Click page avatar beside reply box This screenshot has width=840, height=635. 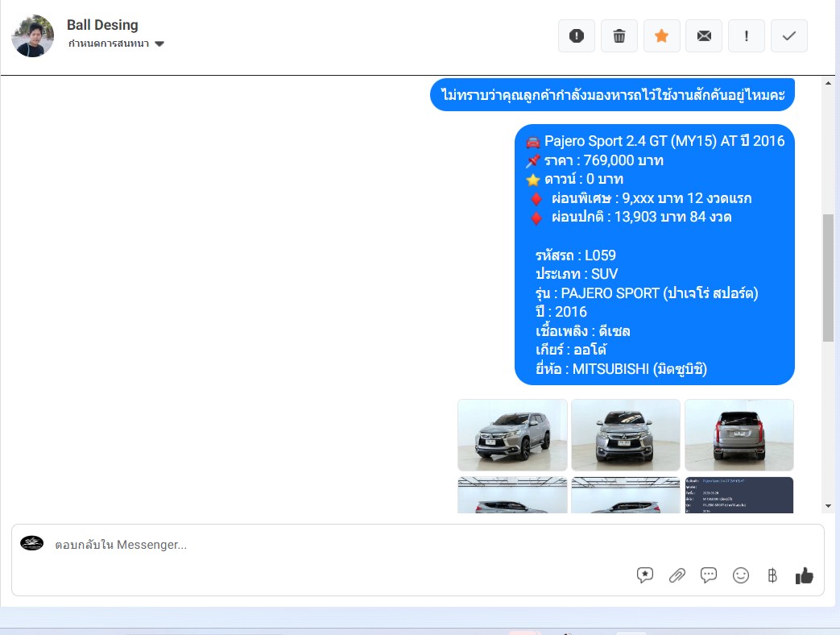31,543
